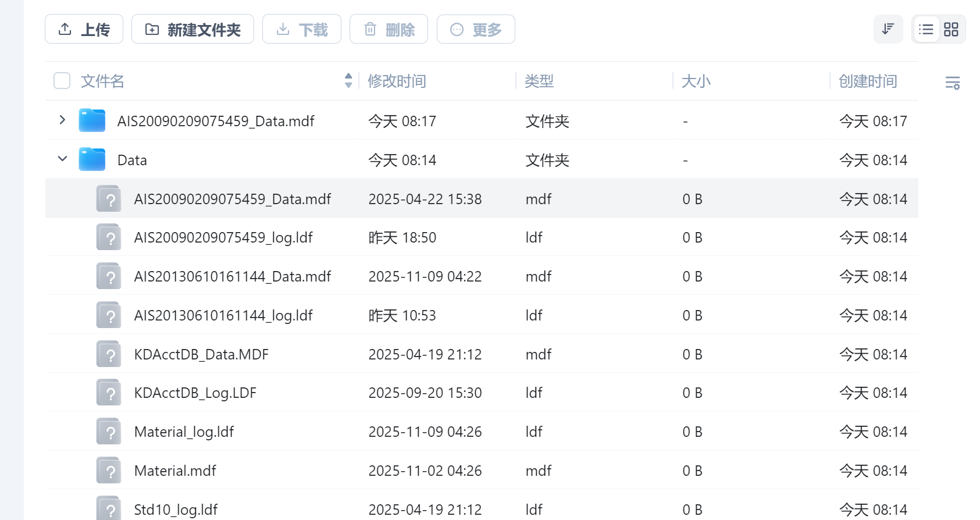Click the 删除 delete button
The height and width of the screenshot is (520, 980).
(x=389, y=29)
